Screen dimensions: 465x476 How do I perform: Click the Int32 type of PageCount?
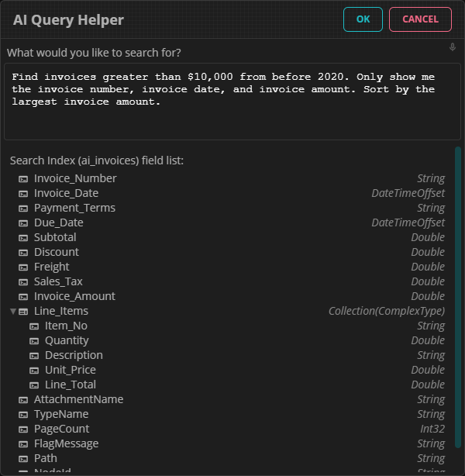(432, 429)
